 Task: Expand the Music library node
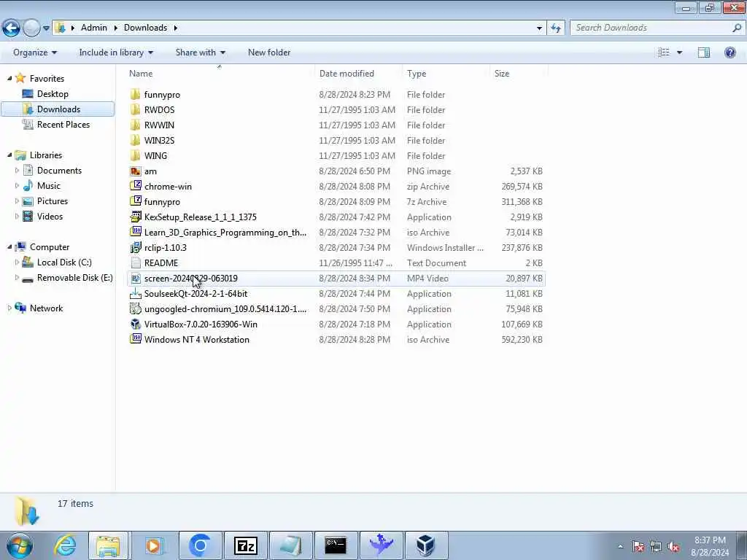(17, 186)
